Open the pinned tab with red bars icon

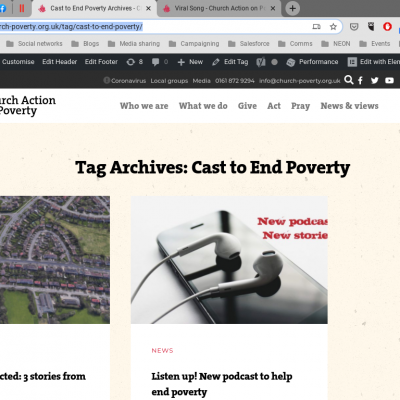(x=22, y=8)
